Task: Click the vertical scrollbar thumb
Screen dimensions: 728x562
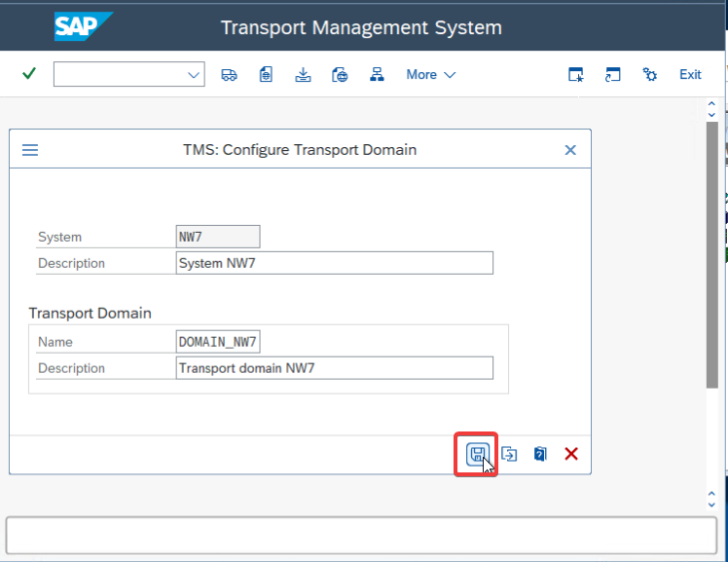Action: pyautogui.click(x=711, y=254)
